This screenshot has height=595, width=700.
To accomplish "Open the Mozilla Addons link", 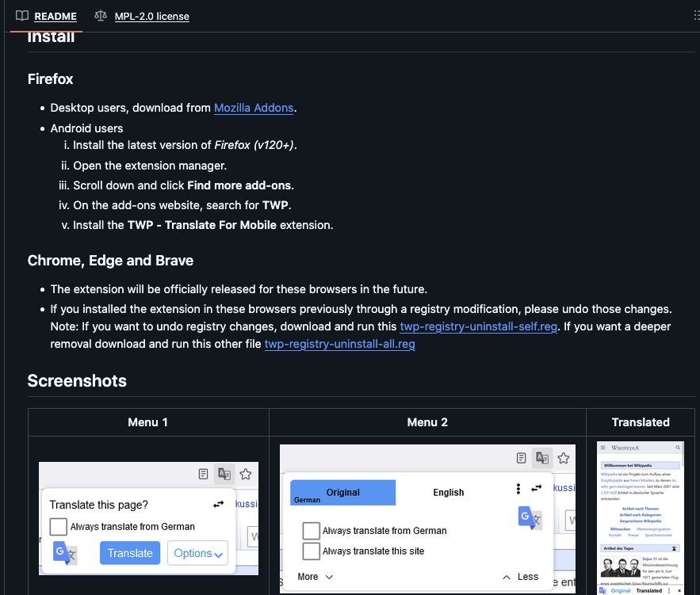I will point(254,108).
